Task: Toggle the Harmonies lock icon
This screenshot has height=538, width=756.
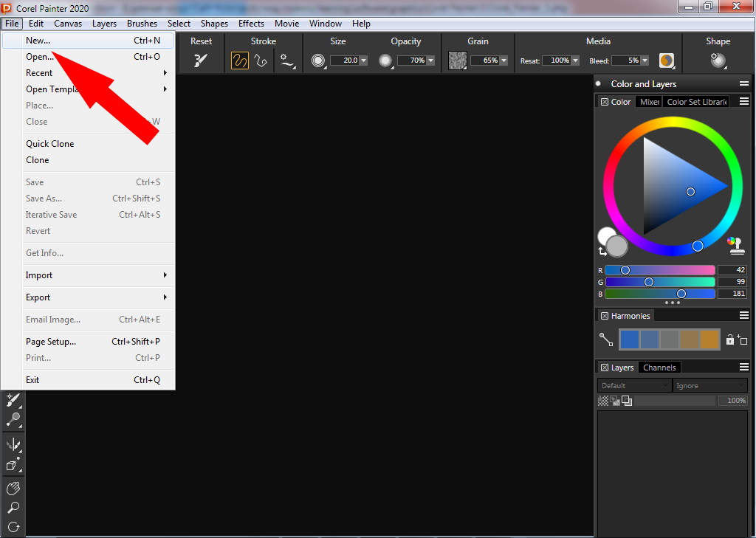Action: pyautogui.click(x=729, y=339)
